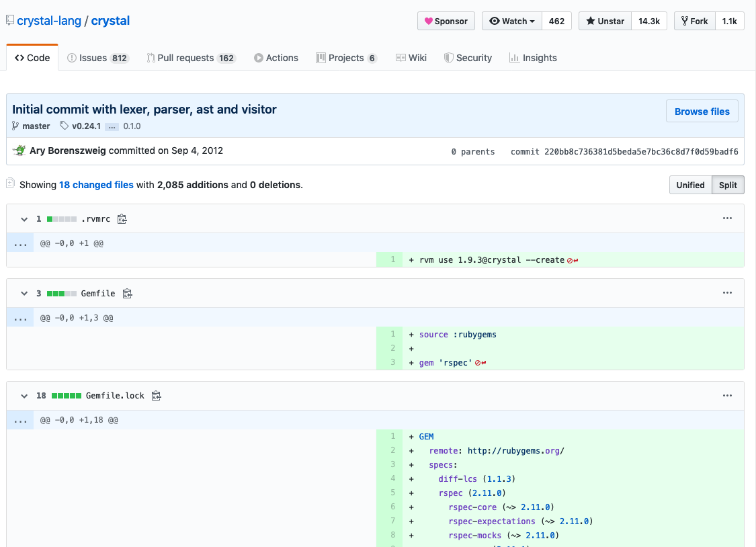This screenshot has width=756, height=547.
Task: Click the file list icon beside Showing
Action: 10,183
